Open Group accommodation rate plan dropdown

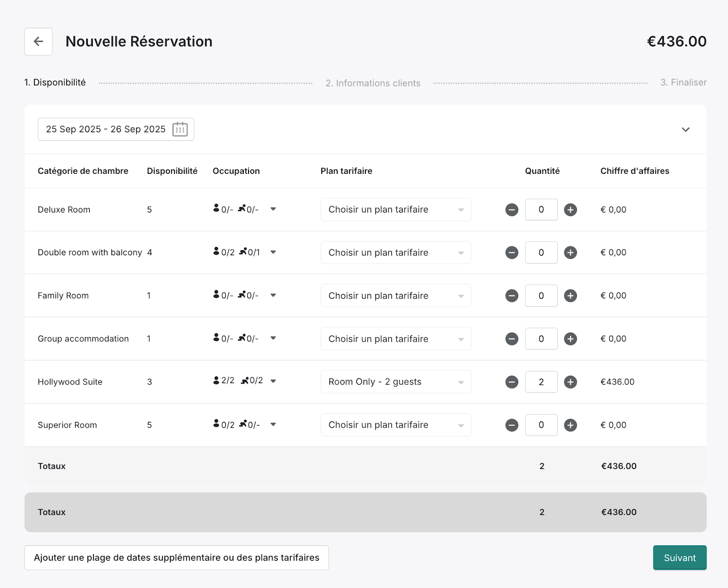point(396,339)
